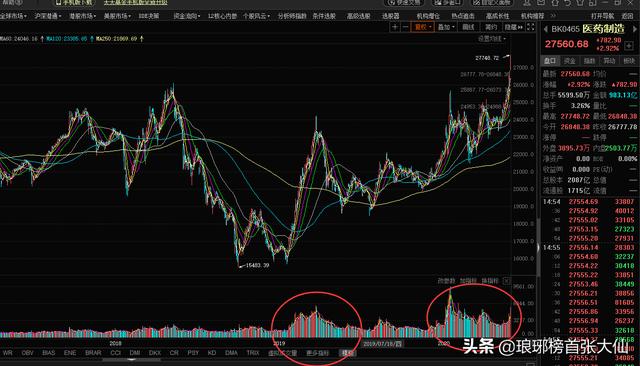Open 沪深港通 dropdown menu

(48, 16)
